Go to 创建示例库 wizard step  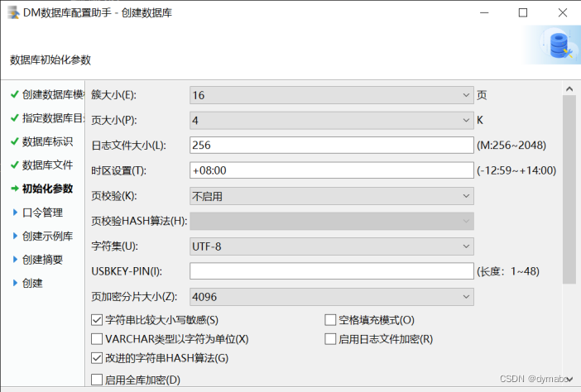click(47, 236)
